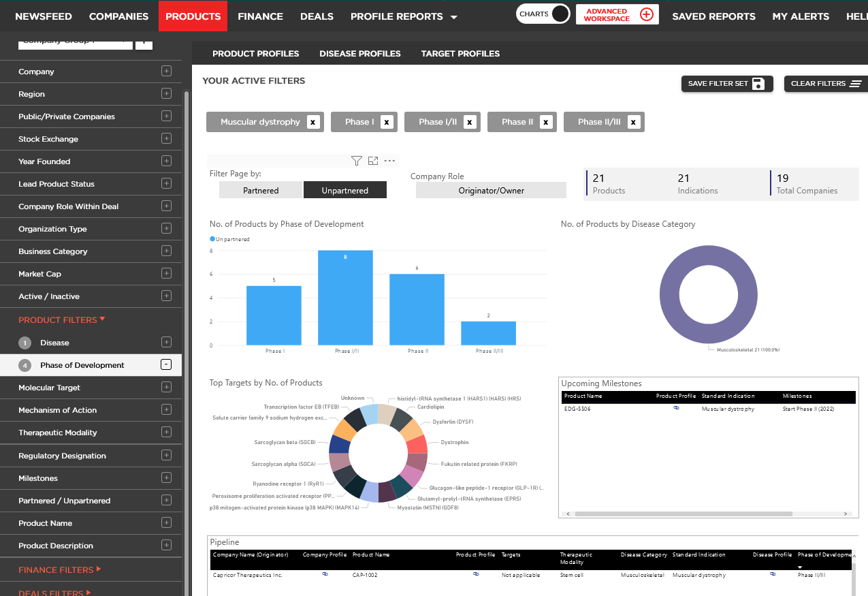The image size is (868, 596).
Task: Open CAP-1002 product profile link icon
Action: coord(476,575)
